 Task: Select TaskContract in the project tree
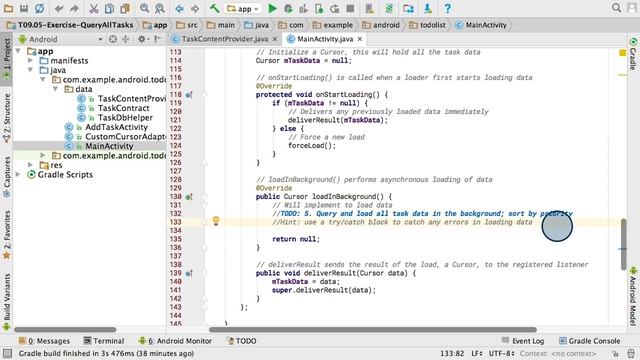(x=123, y=108)
